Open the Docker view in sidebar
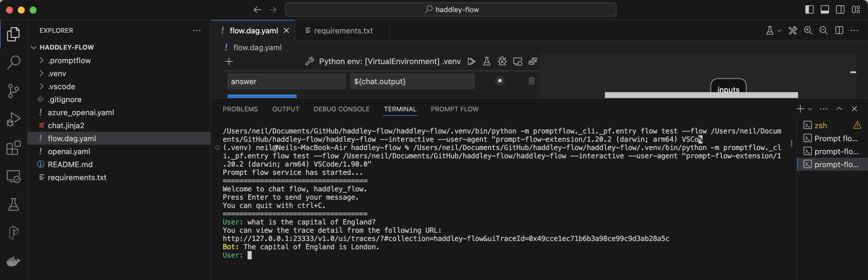This screenshot has width=868, height=280. click(13, 261)
